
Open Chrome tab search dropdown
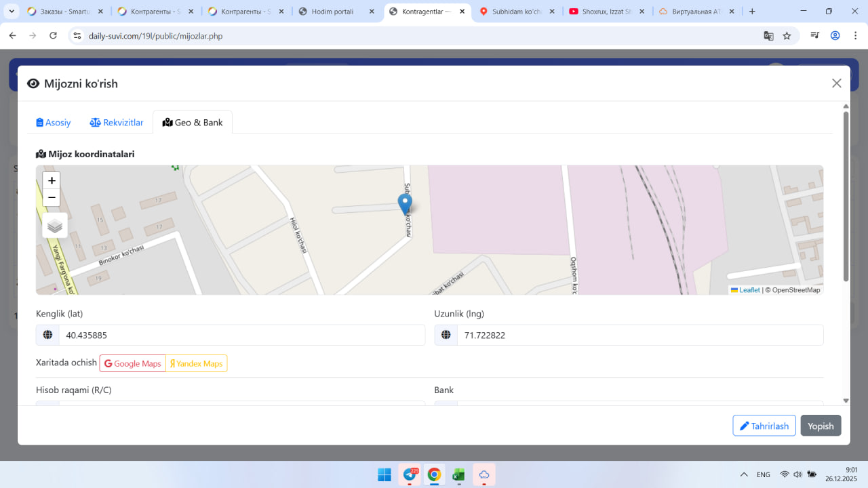tap(12, 12)
